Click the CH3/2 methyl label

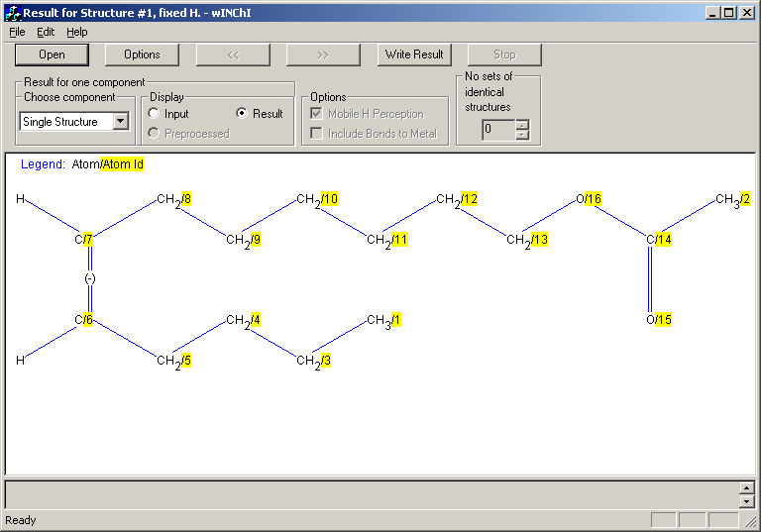pos(733,199)
